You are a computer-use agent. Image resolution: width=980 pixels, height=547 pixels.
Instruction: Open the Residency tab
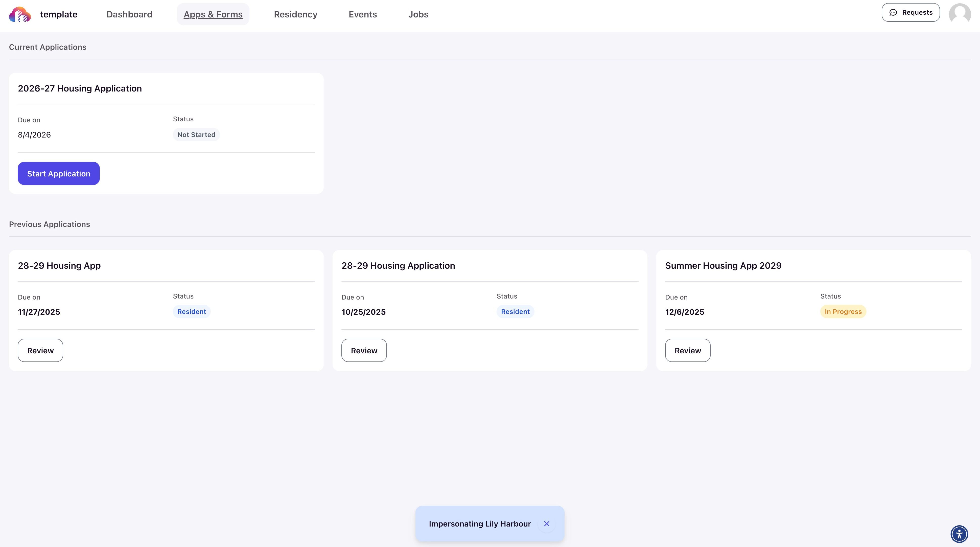click(296, 14)
